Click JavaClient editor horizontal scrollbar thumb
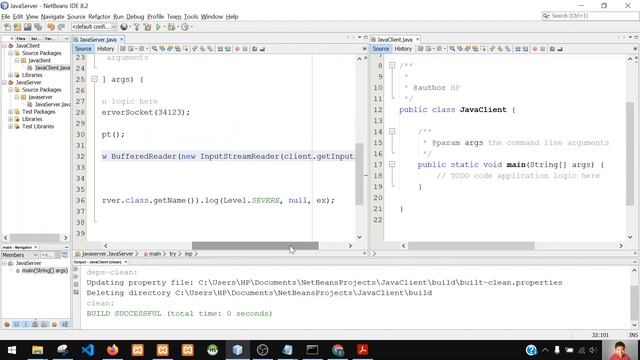The width and height of the screenshot is (640, 360). click(471, 246)
